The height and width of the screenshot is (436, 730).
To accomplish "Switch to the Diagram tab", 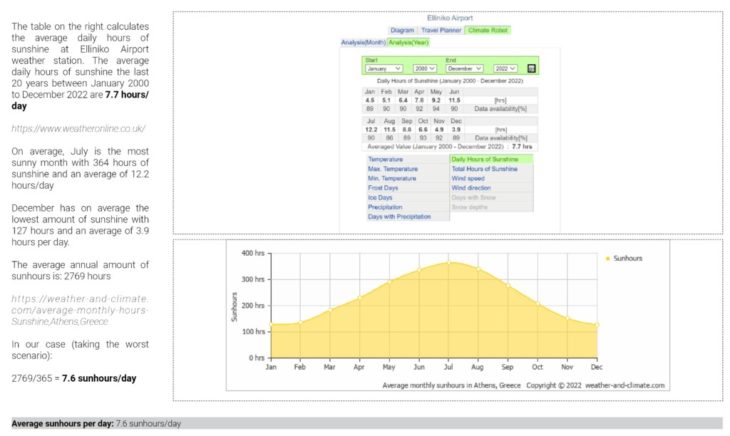I will pyautogui.click(x=402, y=31).
